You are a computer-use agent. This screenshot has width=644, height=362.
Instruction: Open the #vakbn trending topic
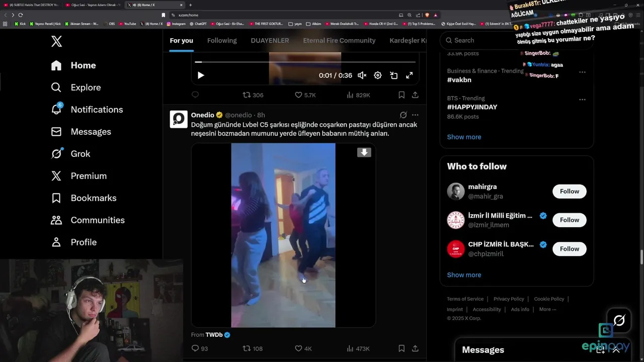[x=459, y=79]
